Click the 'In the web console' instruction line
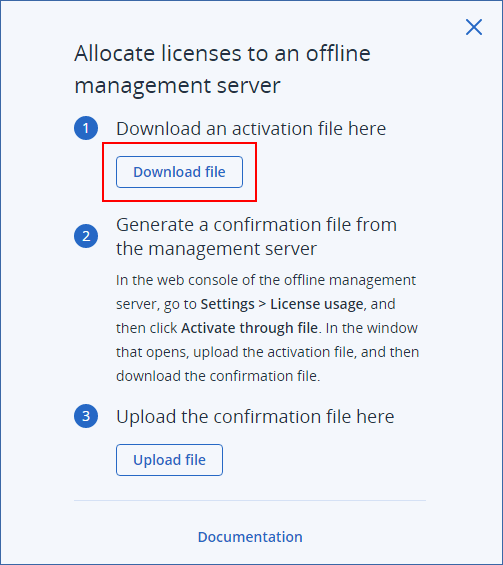The width and height of the screenshot is (503, 565). point(266,280)
